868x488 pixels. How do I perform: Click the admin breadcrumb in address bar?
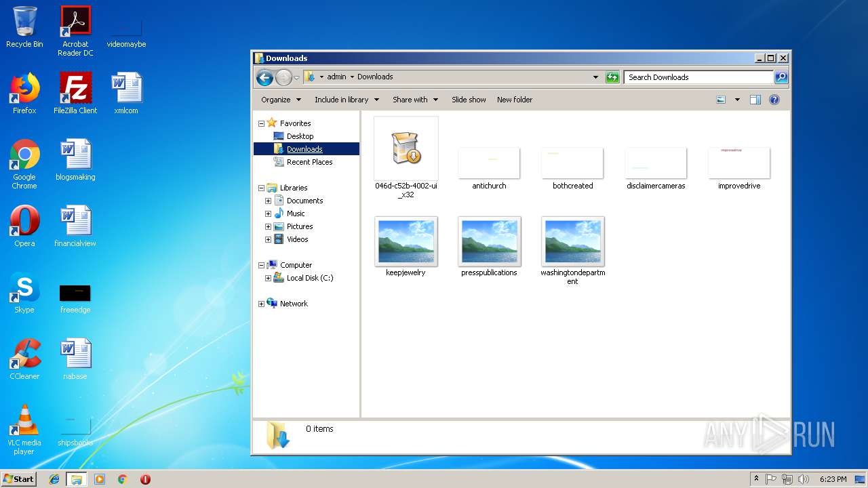[336, 77]
